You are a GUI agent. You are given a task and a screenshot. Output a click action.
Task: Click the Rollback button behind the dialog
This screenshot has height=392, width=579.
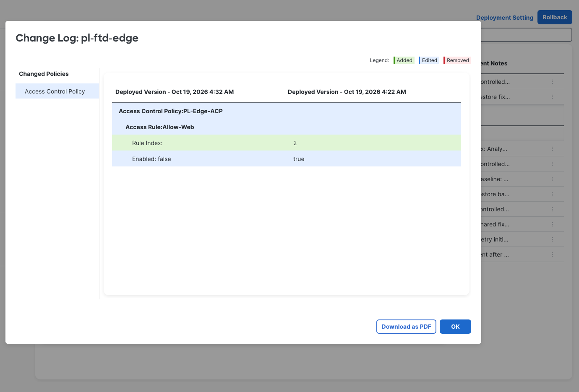(x=555, y=17)
